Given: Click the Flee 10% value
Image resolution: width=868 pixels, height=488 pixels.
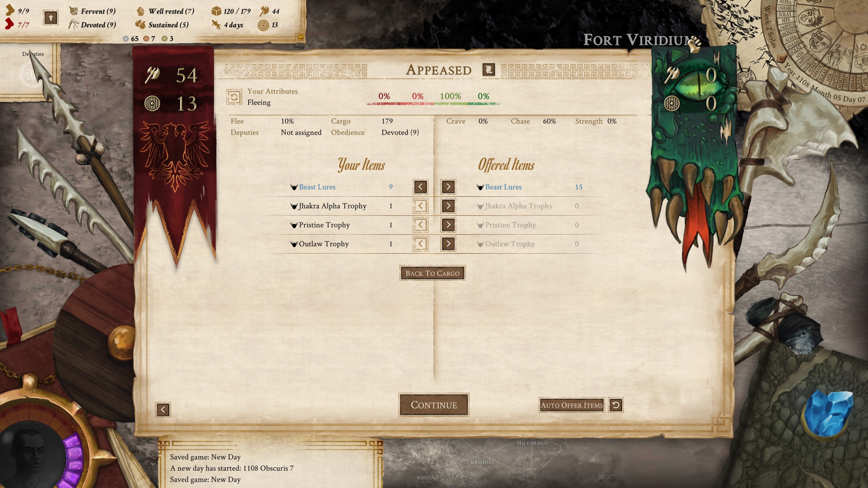Looking at the screenshot, I should click(287, 121).
